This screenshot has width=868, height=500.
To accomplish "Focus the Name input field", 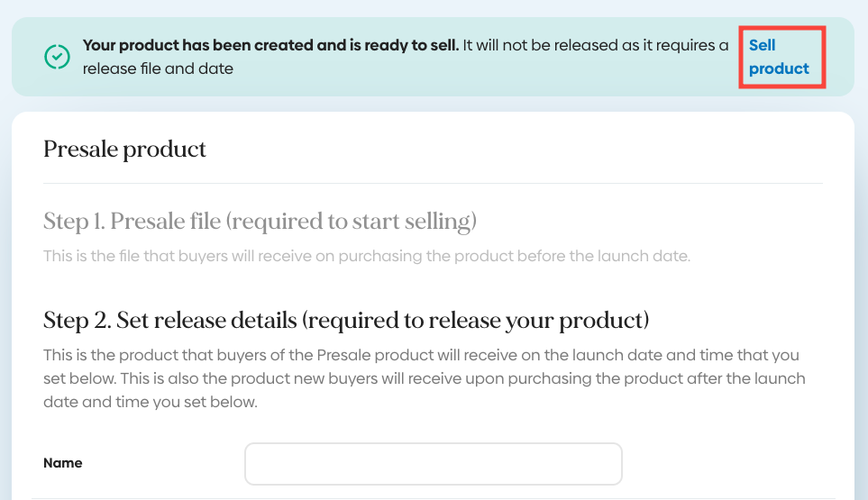I will (x=433, y=463).
